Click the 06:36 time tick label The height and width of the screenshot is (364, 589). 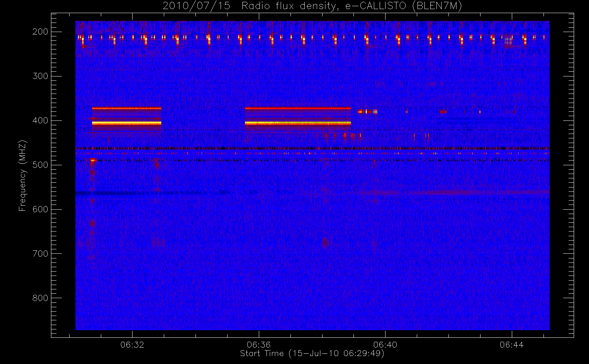(258, 344)
